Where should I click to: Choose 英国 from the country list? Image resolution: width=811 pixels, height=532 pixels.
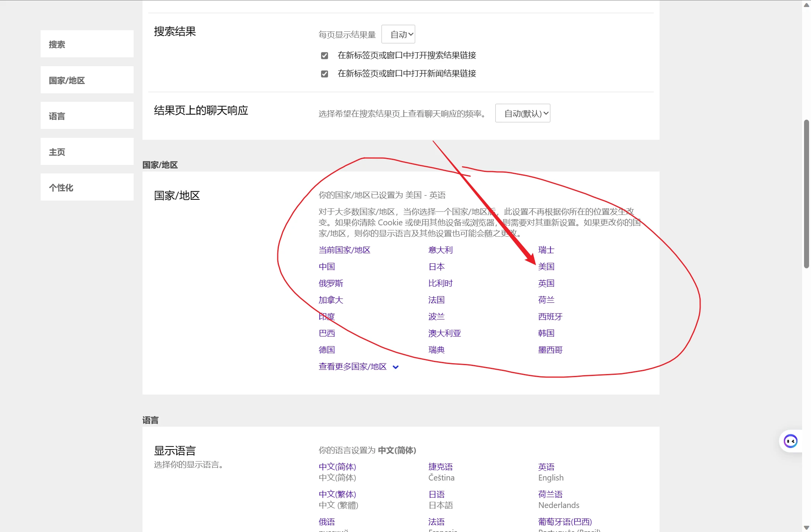pos(546,283)
